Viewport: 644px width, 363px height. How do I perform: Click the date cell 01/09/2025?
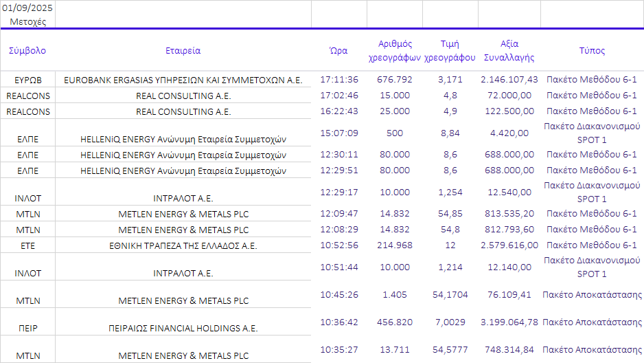pyautogui.click(x=27, y=8)
